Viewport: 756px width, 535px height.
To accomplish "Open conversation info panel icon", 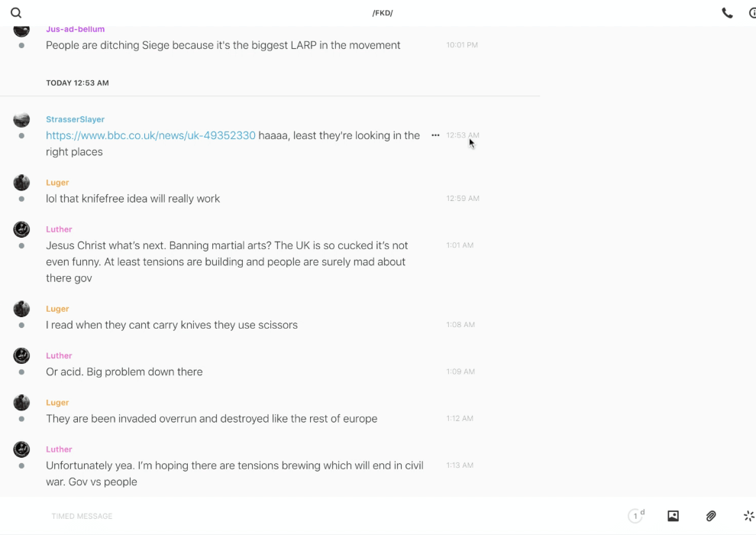I will pyautogui.click(x=752, y=13).
